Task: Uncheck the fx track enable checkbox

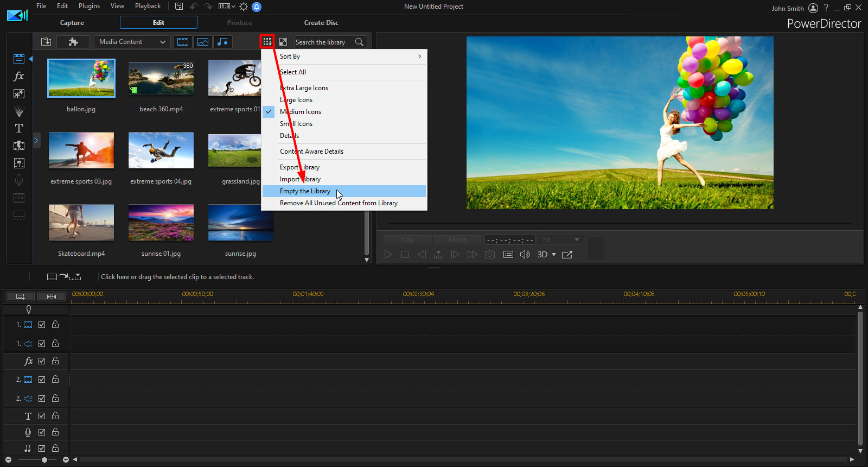Action: 42,361
